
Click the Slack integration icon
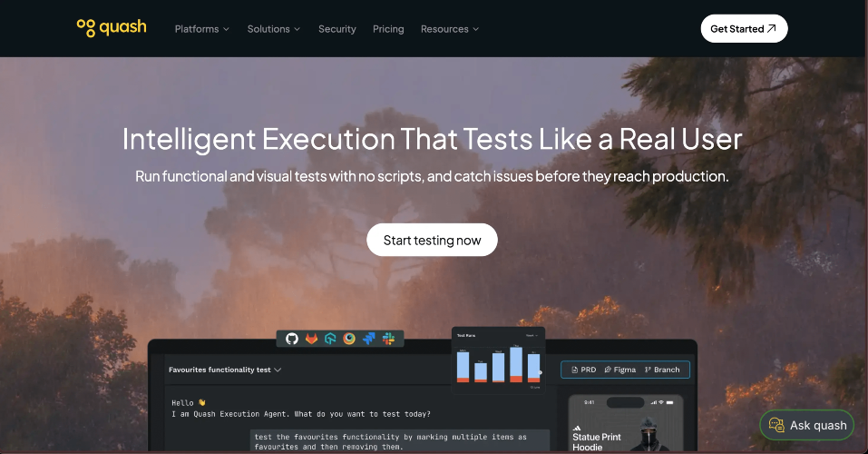388,338
